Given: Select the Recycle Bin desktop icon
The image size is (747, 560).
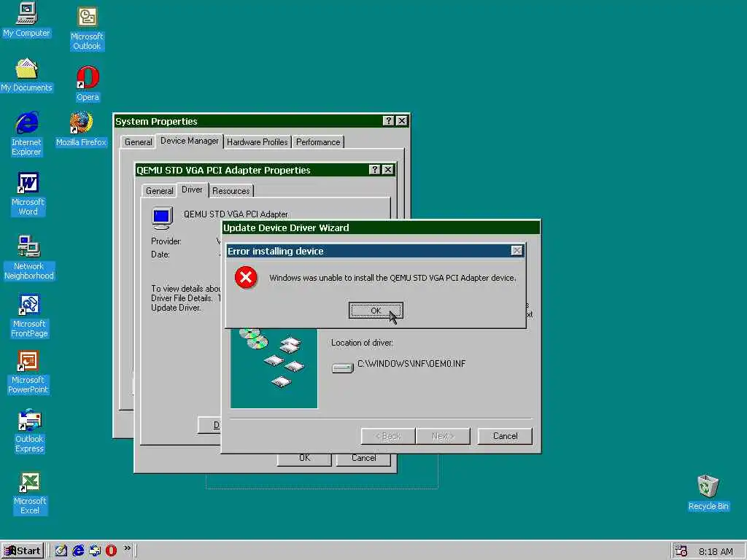Looking at the screenshot, I should tap(708, 493).
